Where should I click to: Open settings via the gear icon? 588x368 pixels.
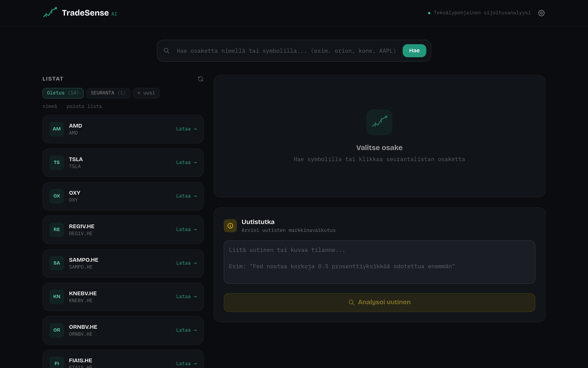point(541,13)
